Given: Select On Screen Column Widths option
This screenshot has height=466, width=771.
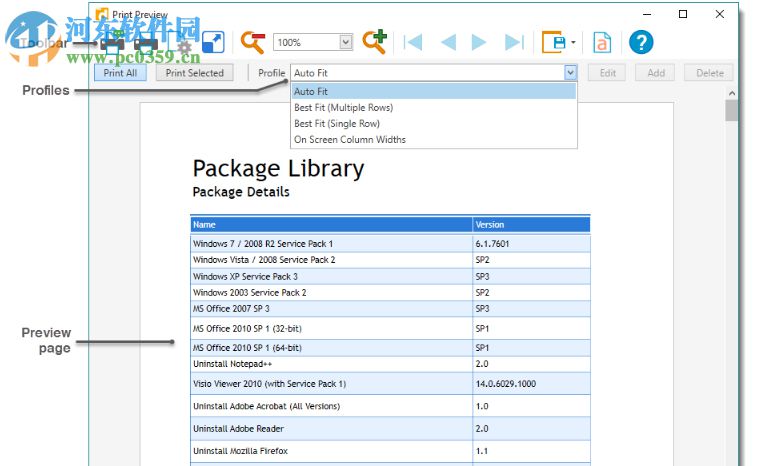Looking at the screenshot, I should (434, 140).
